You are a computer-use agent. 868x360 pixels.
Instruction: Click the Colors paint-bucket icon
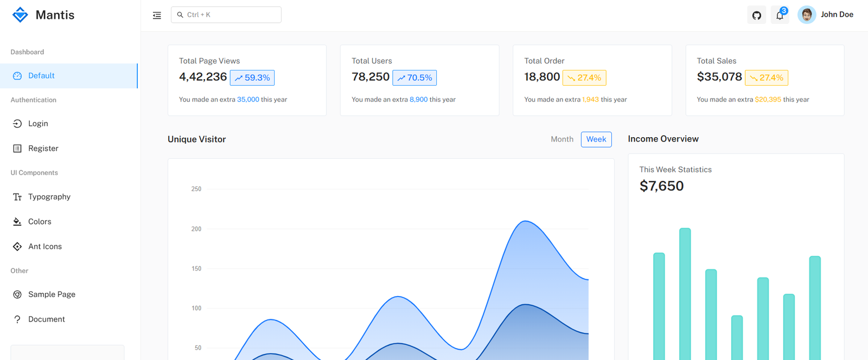[x=17, y=222]
